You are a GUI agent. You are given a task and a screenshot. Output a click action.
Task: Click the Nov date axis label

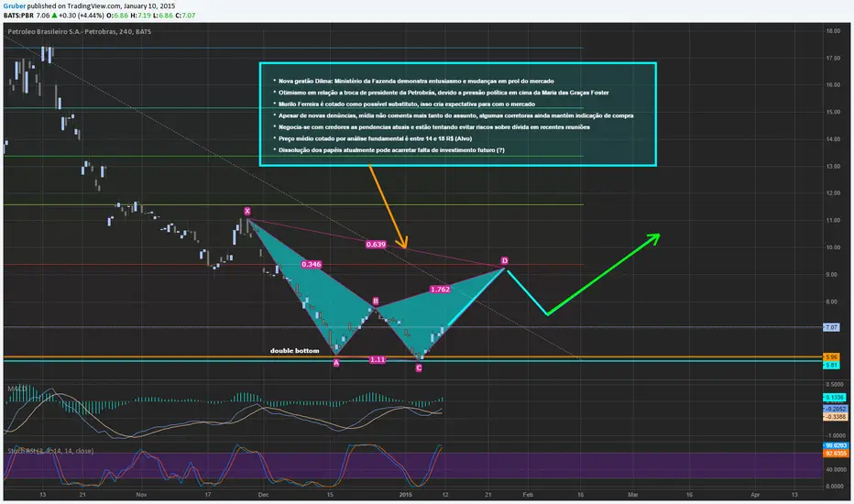[x=141, y=495]
